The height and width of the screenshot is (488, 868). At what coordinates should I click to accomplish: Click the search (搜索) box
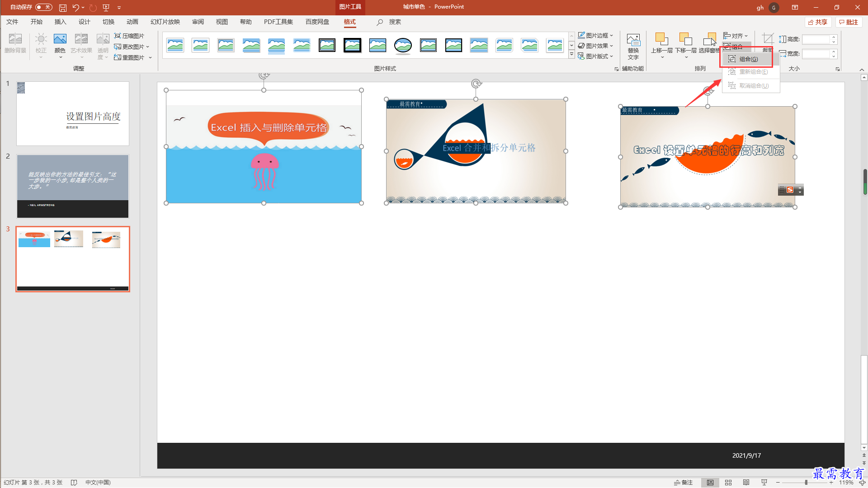point(395,22)
